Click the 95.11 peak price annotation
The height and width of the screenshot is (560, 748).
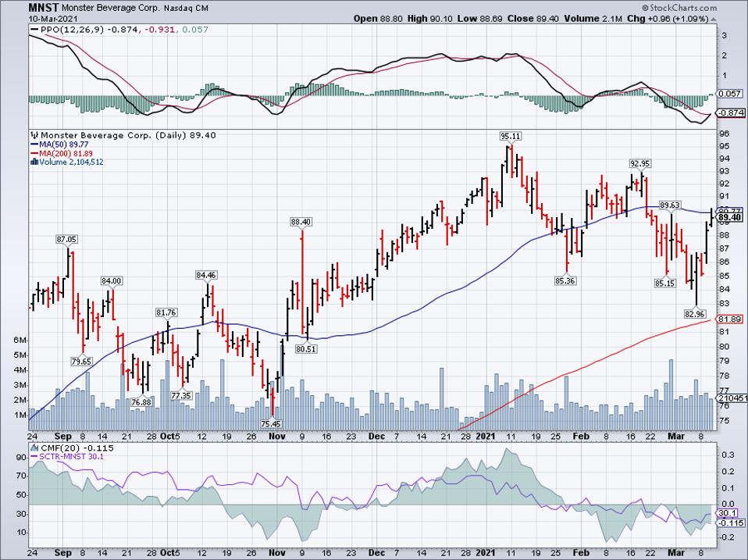pos(511,136)
